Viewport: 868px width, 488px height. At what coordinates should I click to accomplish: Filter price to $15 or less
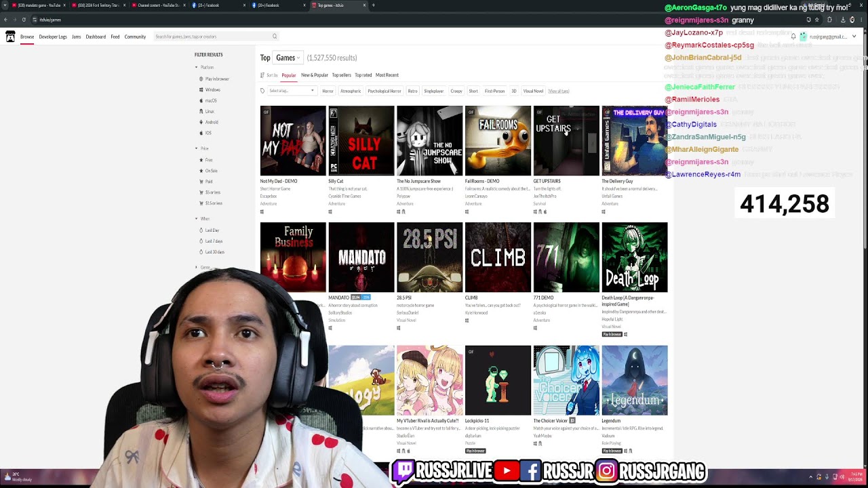tap(211, 203)
